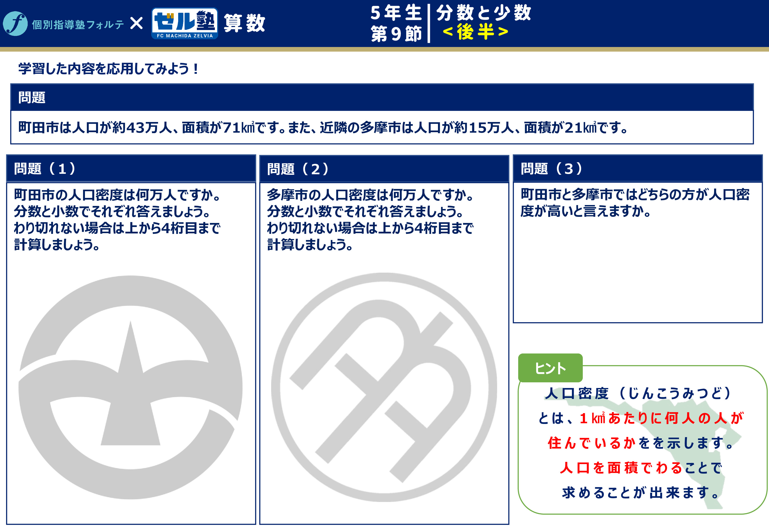Viewport: 769px width, 532px height.
Task: Click the 5年生 第9節 heading
Action: [396, 23]
